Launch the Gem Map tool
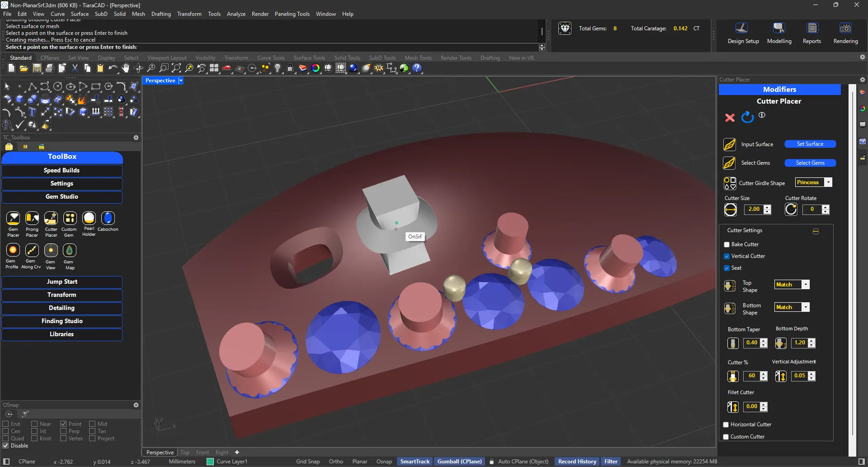Image resolution: width=868 pixels, height=467 pixels. 70,251
